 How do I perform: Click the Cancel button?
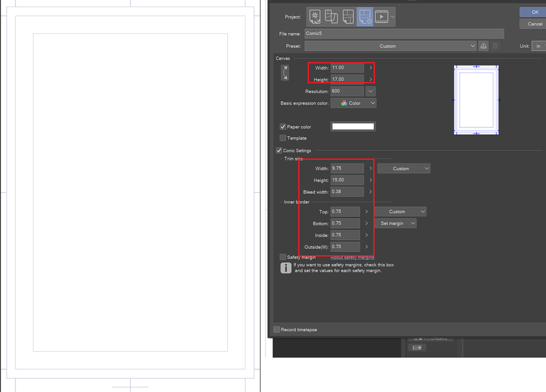click(x=533, y=24)
